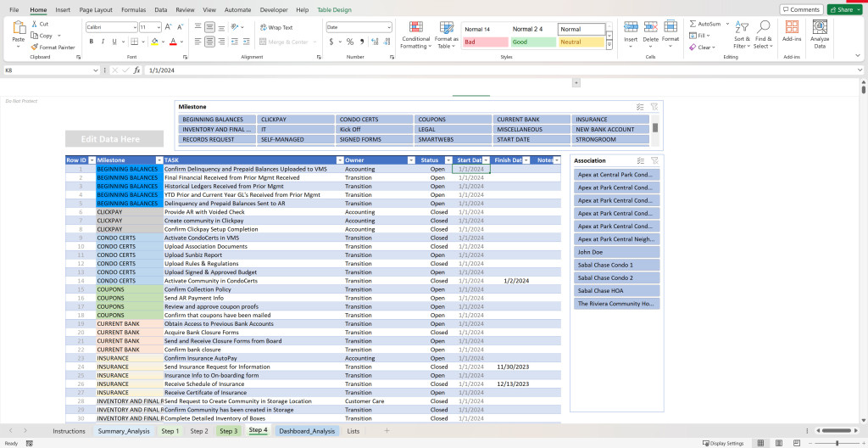868x448 pixels.
Task: Toggle center horizontal alignment
Action: coord(209,42)
